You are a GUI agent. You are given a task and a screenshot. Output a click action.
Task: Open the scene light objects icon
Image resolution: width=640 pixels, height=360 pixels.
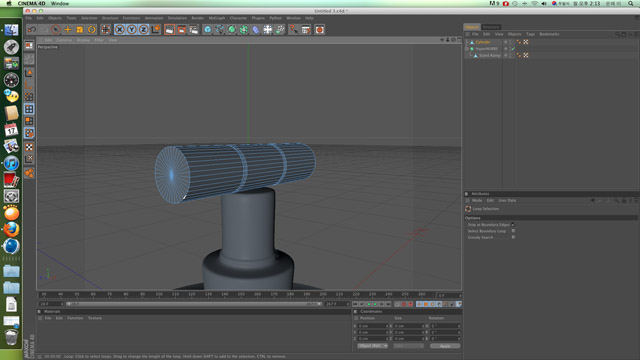coord(267,29)
